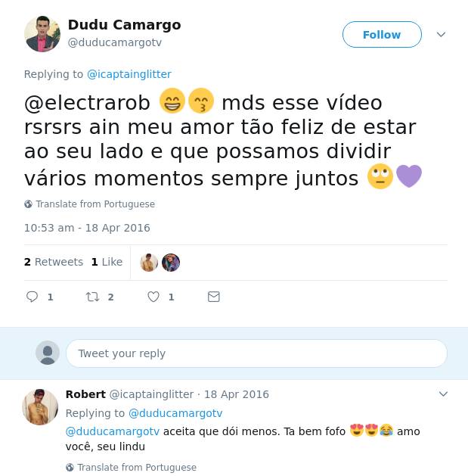Click globe icon in Robert's reply translation
The height and width of the screenshot is (476, 468).
(70, 467)
